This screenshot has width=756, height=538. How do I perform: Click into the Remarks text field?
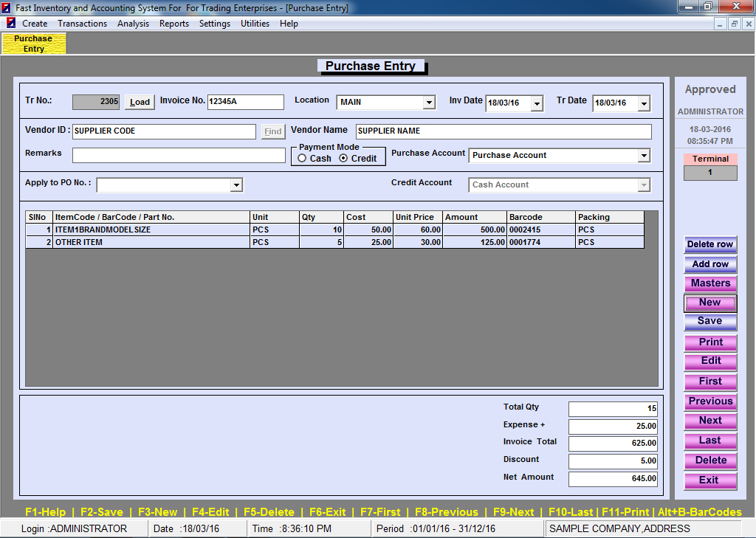(179, 156)
